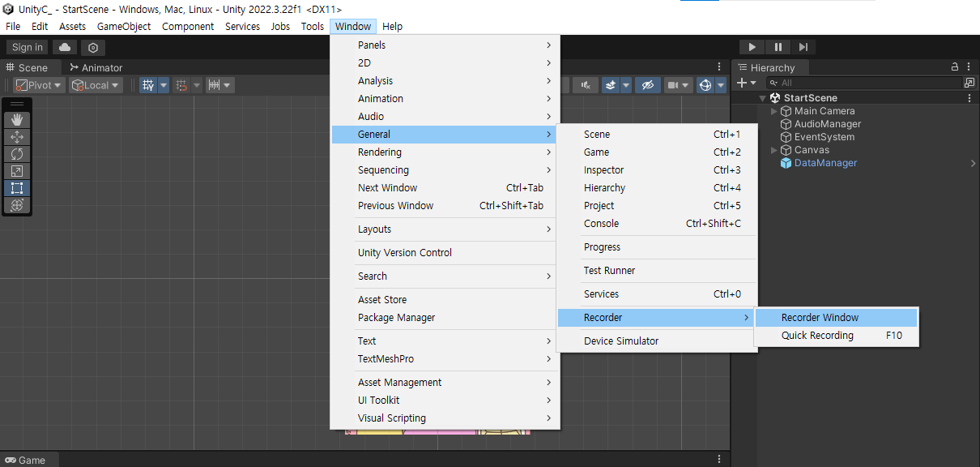
Task: Click the Sign in button
Action: pos(28,48)
